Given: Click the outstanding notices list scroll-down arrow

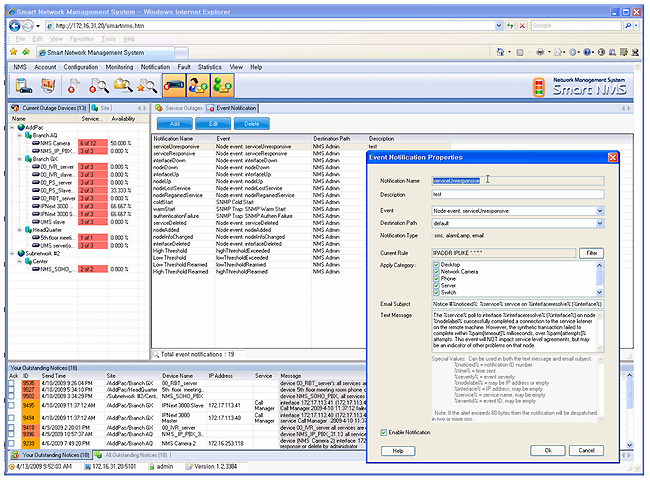Looking at the screenshot, I should 629,445.
